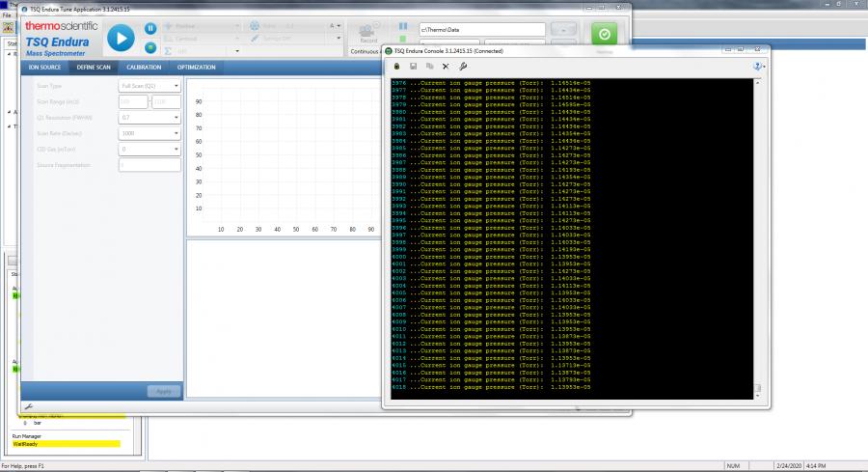Screen dimensions: 868x472
Task: Click the large blue play button
Action: [121, 38]
